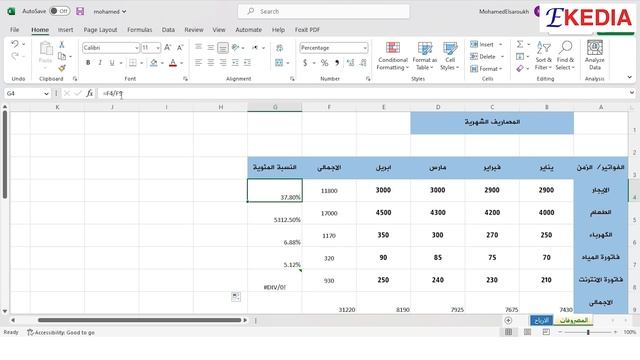Apply Percent Style button
Screen dimensions: 640x360
[324, 63]
